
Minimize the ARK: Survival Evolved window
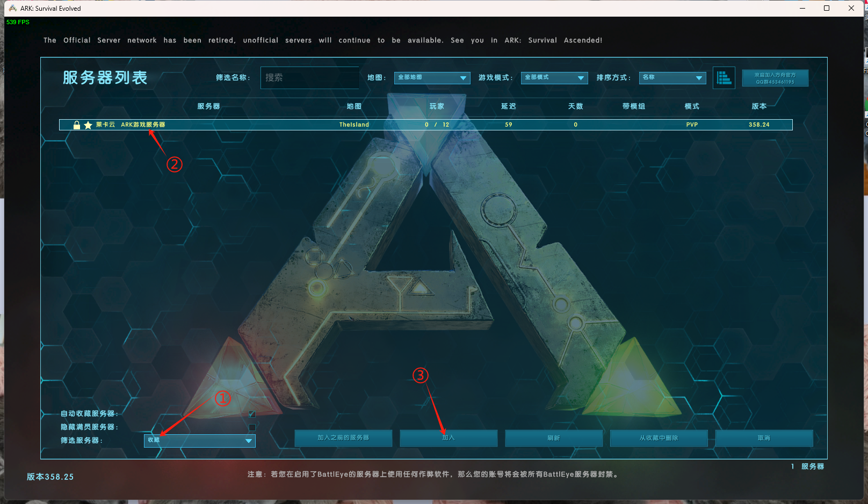click(x=802, y=8)
